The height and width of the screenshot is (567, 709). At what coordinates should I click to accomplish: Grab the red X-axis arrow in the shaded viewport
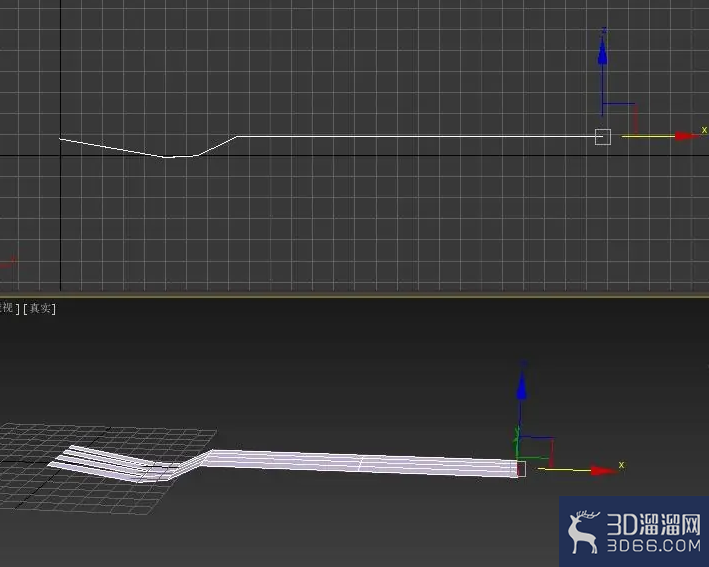coord(604,471)
